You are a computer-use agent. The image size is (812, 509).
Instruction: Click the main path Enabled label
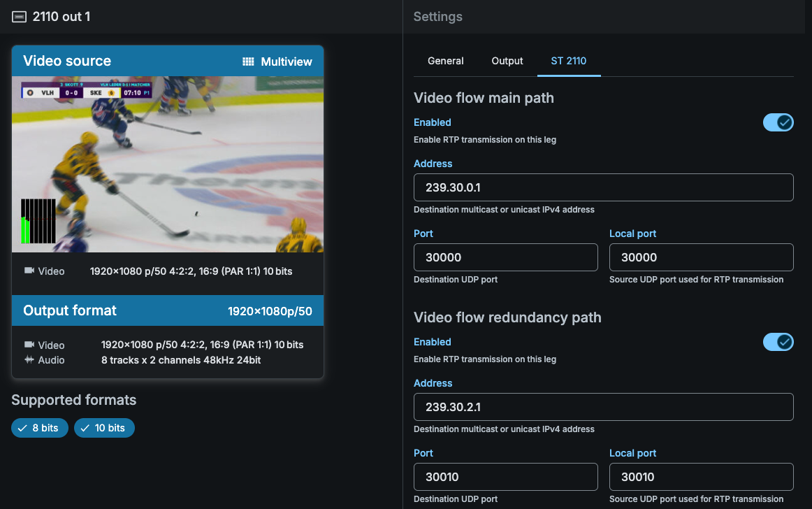[433, 122]
